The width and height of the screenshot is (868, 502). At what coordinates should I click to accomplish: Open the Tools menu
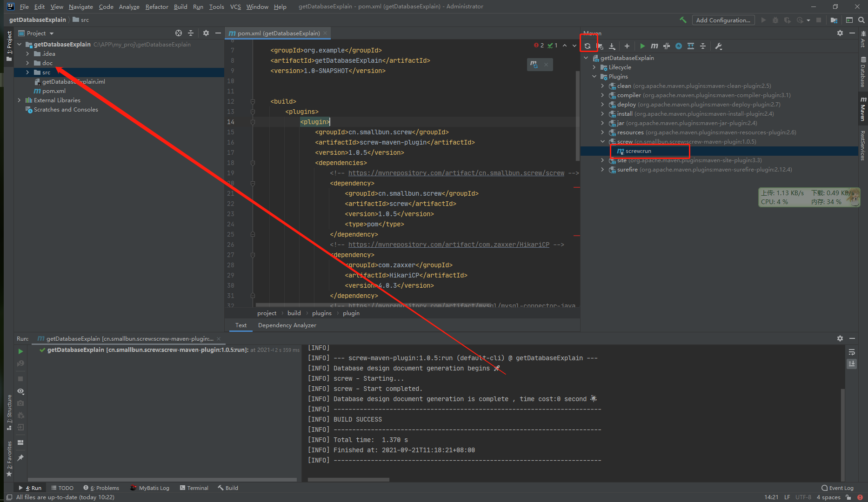(216, 7)
